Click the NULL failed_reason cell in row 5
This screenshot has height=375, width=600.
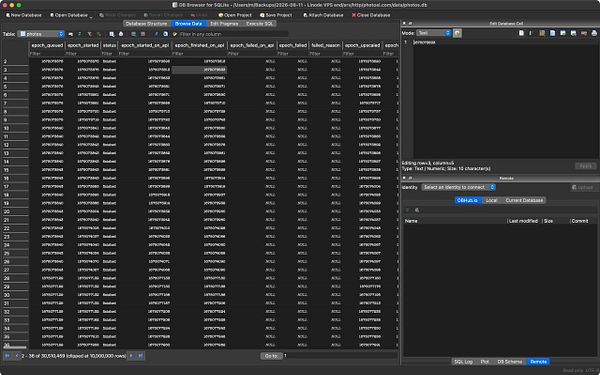[325, 86]
